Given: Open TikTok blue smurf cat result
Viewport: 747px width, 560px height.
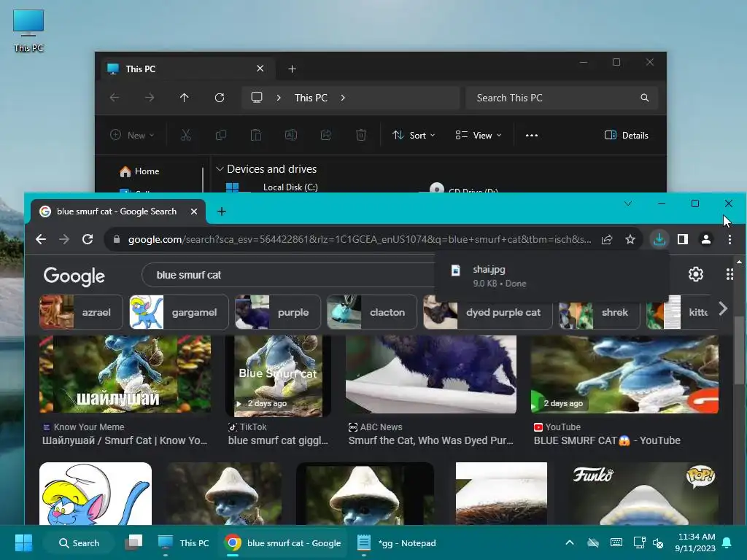Looking at the screenshot, I should tap(278, 440).
